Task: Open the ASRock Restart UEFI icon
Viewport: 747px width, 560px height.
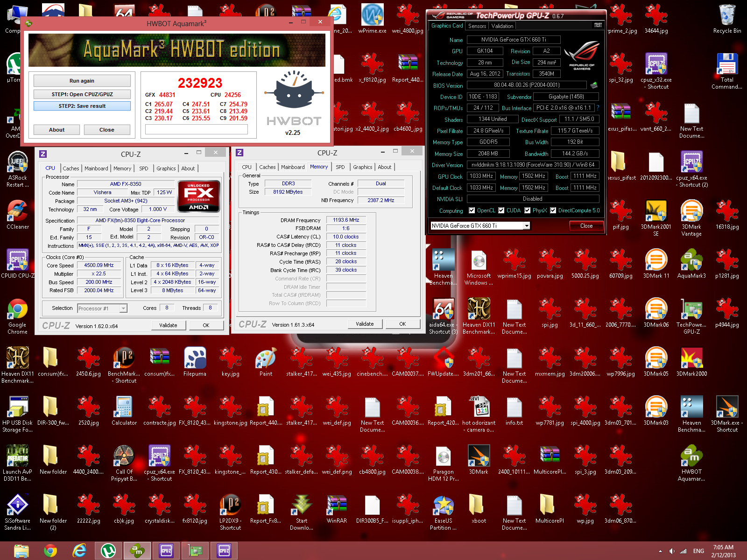Action: tap(18, 169)
